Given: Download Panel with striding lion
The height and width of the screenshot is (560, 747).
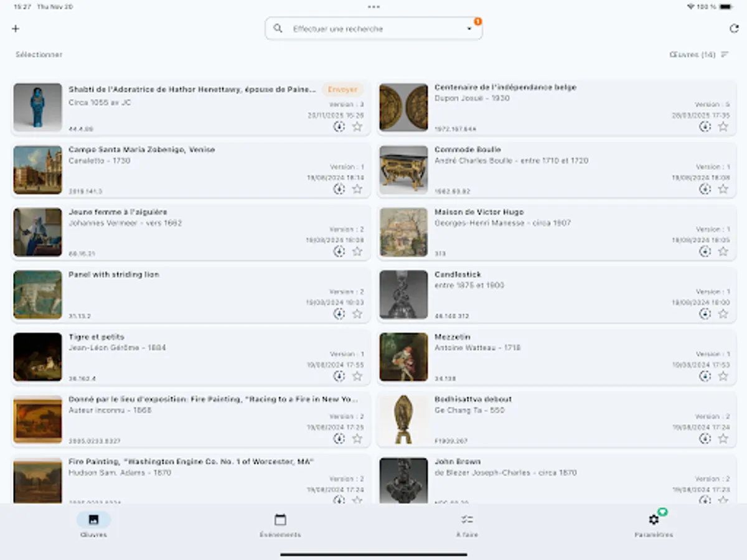Looking at the screenshot, I should click(x=339, y=314).
